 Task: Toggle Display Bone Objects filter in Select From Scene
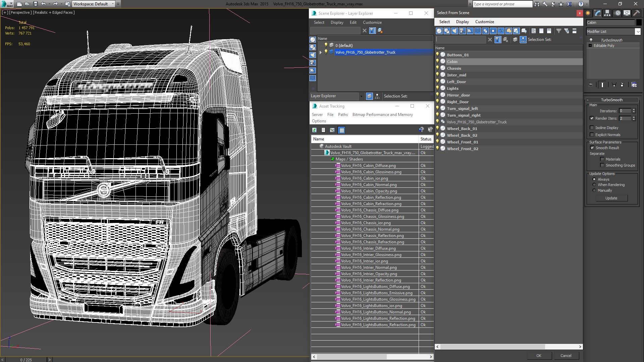coord(501,31)
